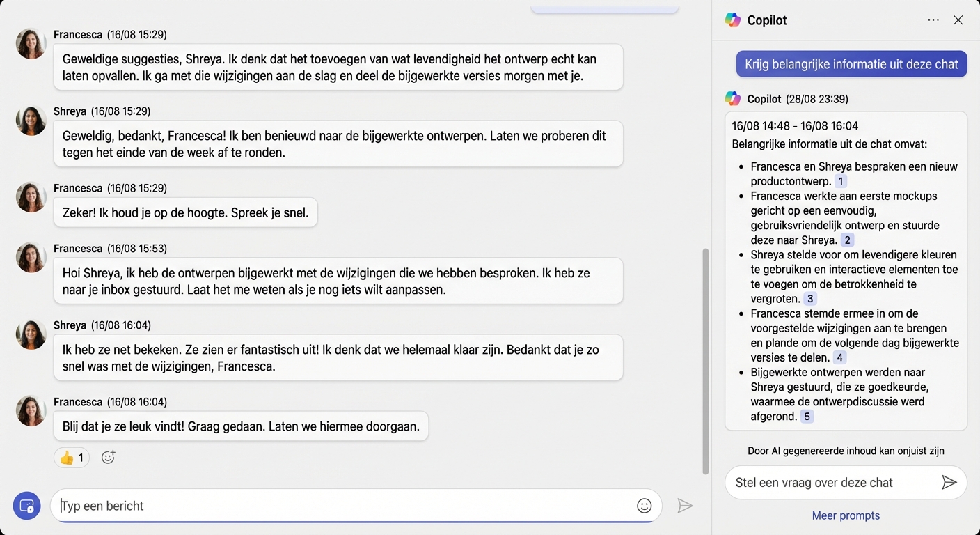Open the emoji picker in the message box

644,505
